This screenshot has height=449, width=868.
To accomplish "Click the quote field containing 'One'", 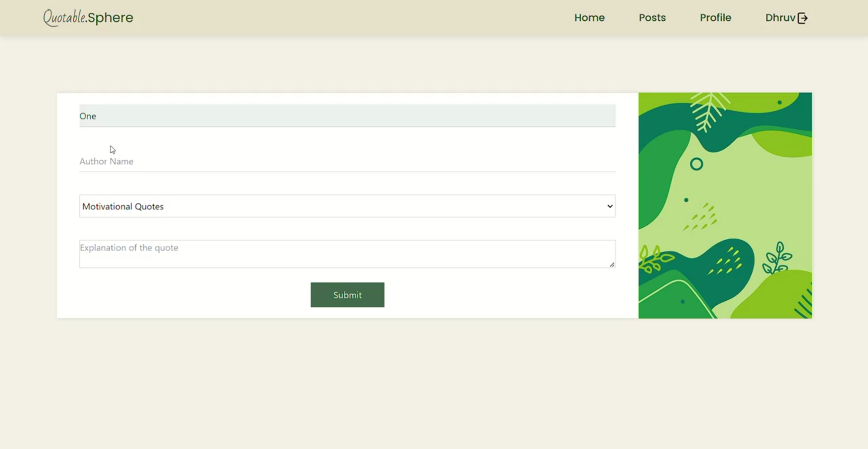I will [x=347, y=116].
